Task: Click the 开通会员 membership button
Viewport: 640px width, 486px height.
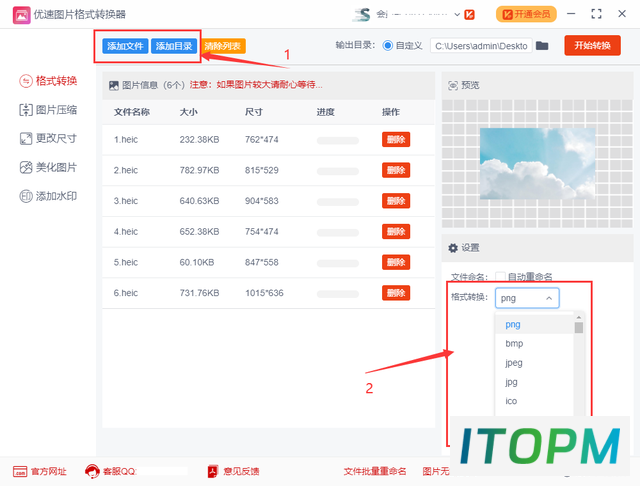Action: (526, 14)
